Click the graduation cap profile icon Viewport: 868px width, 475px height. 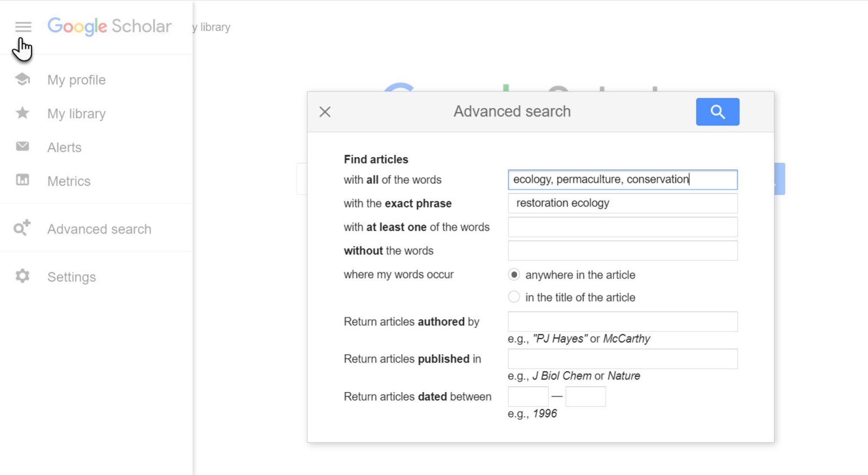(22, 79)
